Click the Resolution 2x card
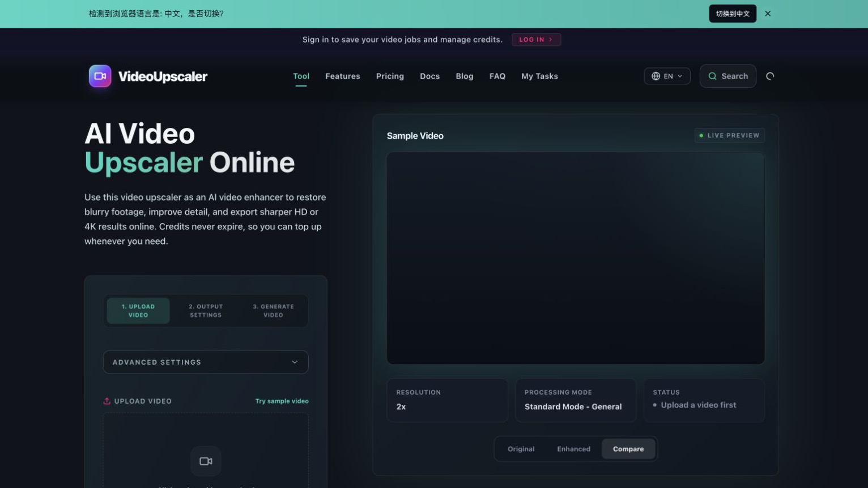Viewport: 868px width, 488px height. pos(447,400)
